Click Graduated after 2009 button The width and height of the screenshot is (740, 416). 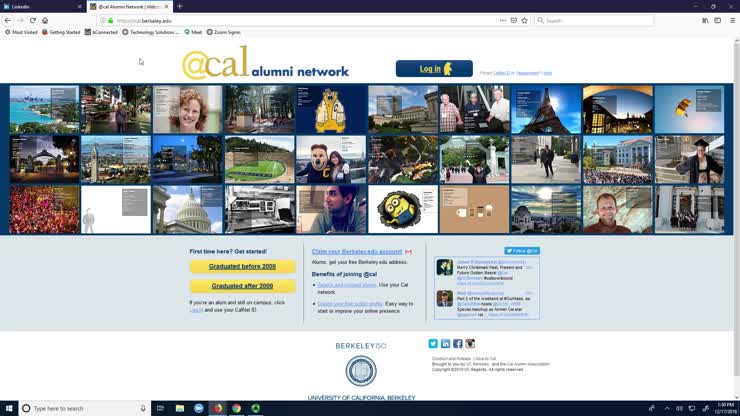point(243,286)
